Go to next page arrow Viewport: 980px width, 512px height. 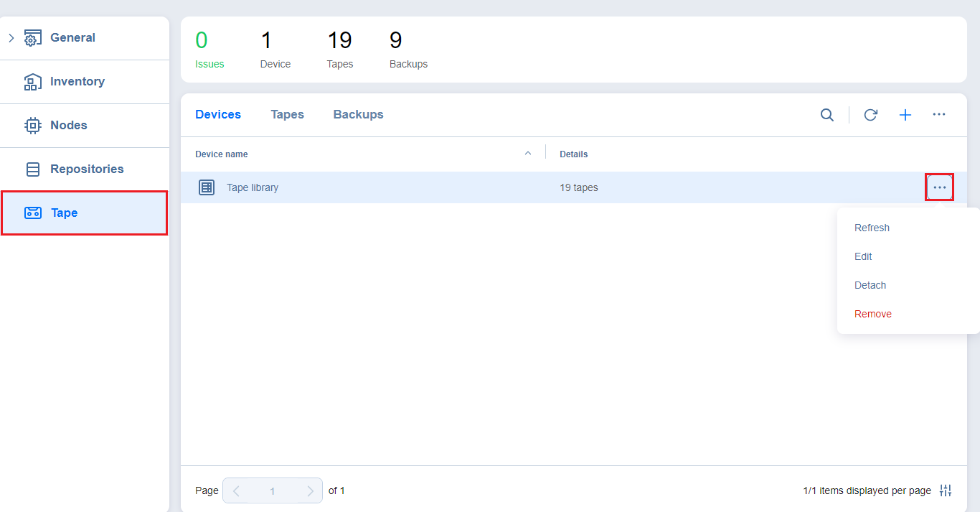pyautogui.click(x=310, y=491)
